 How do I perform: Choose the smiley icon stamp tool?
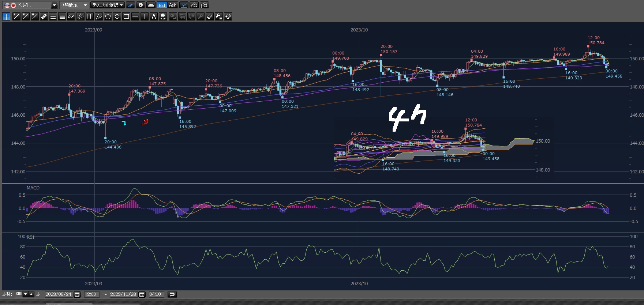pyautogui.click(x=163, y=16)
